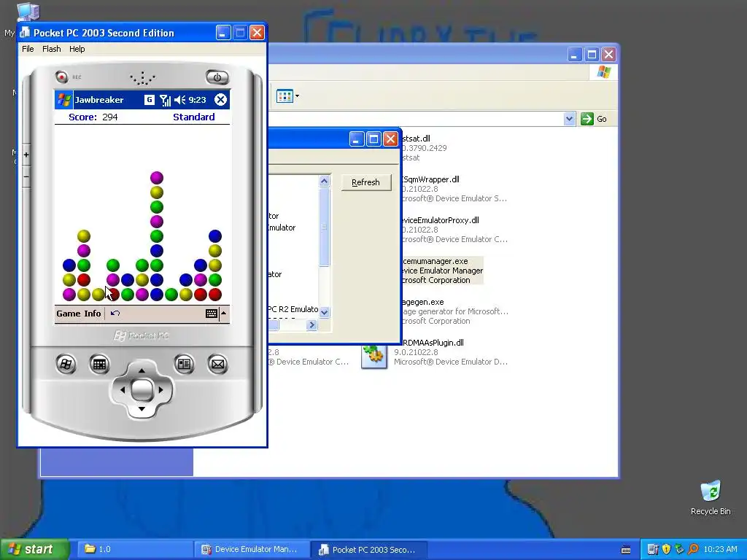Click the minus side button on device
The image size is (747, 560).
click(26, 176)
